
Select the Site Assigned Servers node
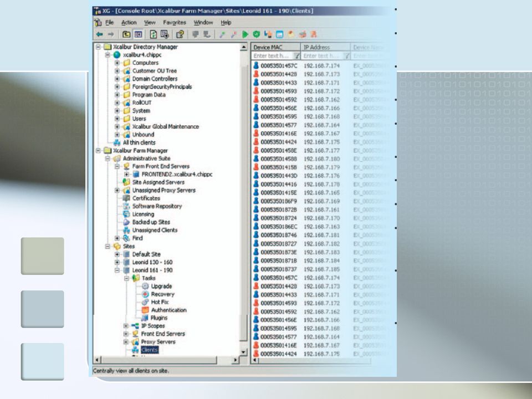[158, 182]
